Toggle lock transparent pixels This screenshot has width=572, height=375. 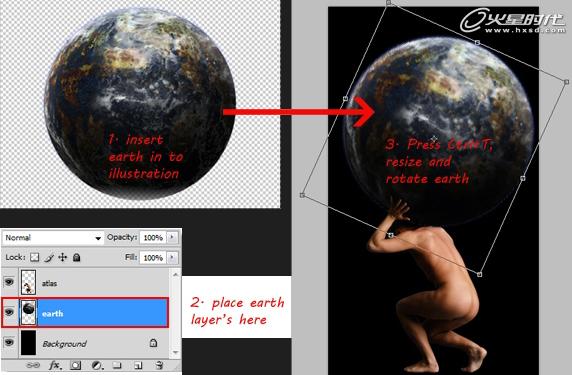(x=34, y=258)
